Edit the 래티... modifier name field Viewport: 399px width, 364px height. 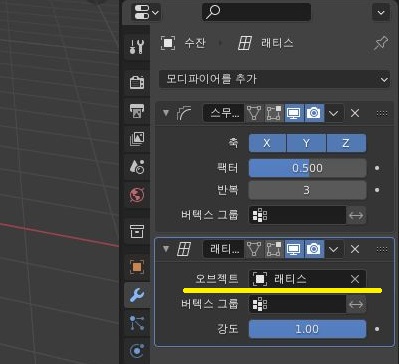click(x=224, y=249)
